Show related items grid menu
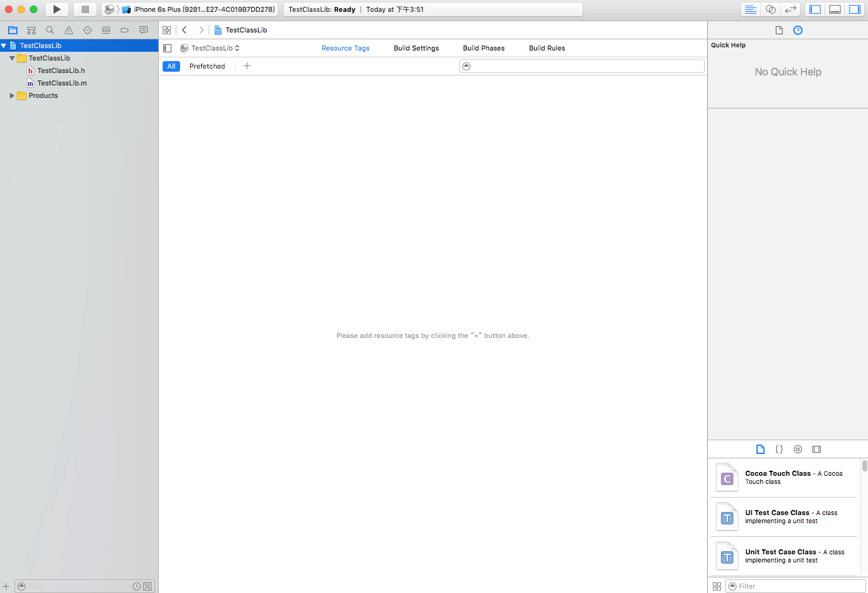Image resolution: width=868 pixels, height=593 pixels. [166, 30]
